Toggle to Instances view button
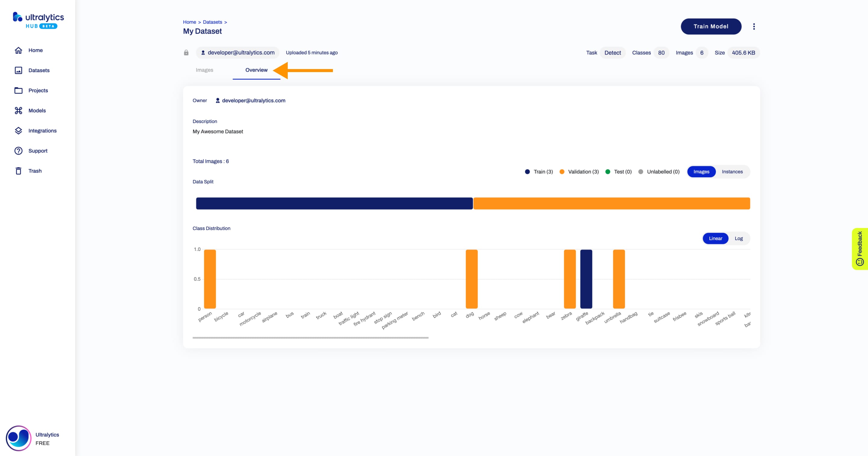 pos(732,172)
